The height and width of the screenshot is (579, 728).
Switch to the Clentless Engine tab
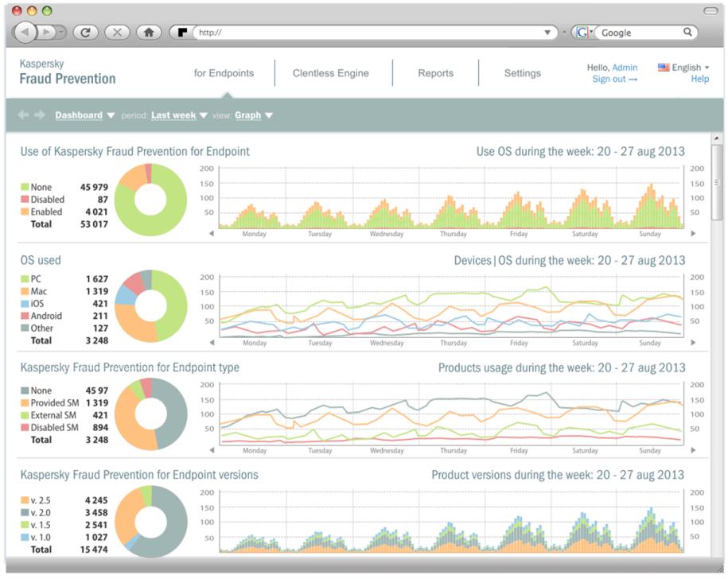pyautogui.click(x=330, y=73)
